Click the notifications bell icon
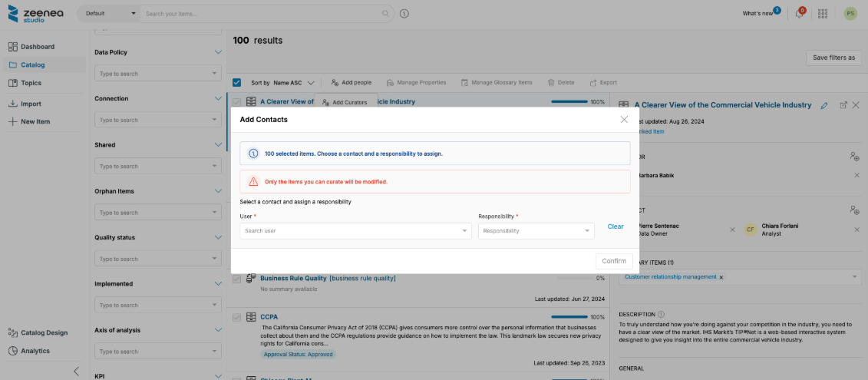This screenshot has height=380, width=868. (x=800, y=14)
